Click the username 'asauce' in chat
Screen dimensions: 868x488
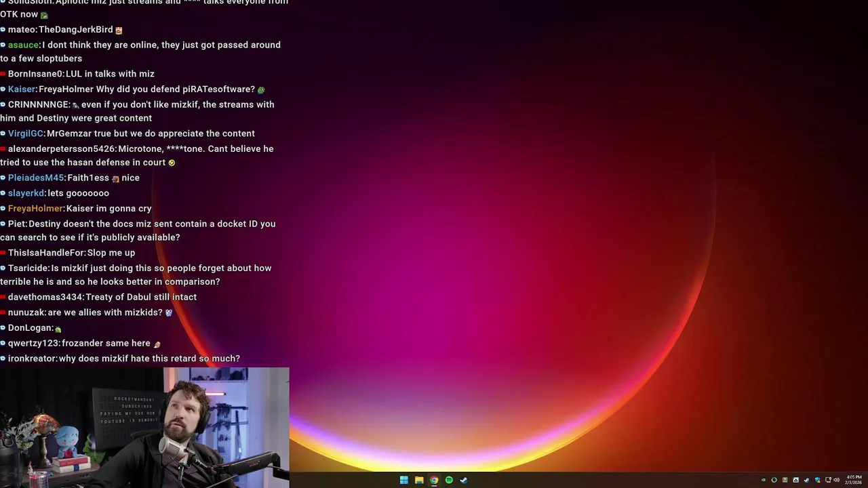click(x=24, y=45)
